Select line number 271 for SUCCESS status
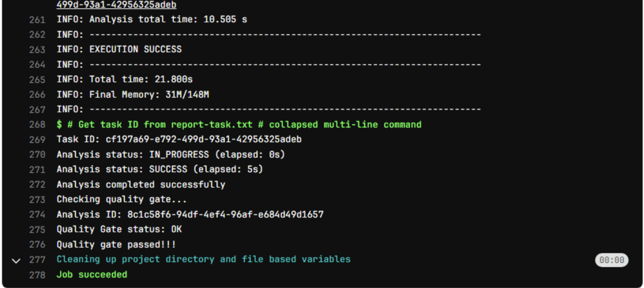 (37, 170)
